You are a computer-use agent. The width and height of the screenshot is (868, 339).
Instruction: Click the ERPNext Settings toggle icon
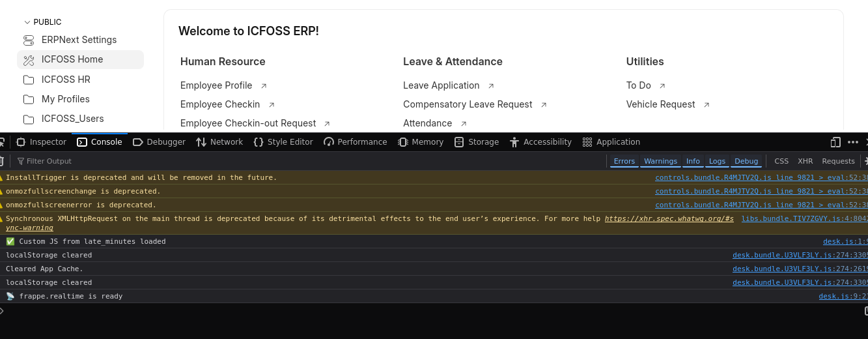(29, 40)
